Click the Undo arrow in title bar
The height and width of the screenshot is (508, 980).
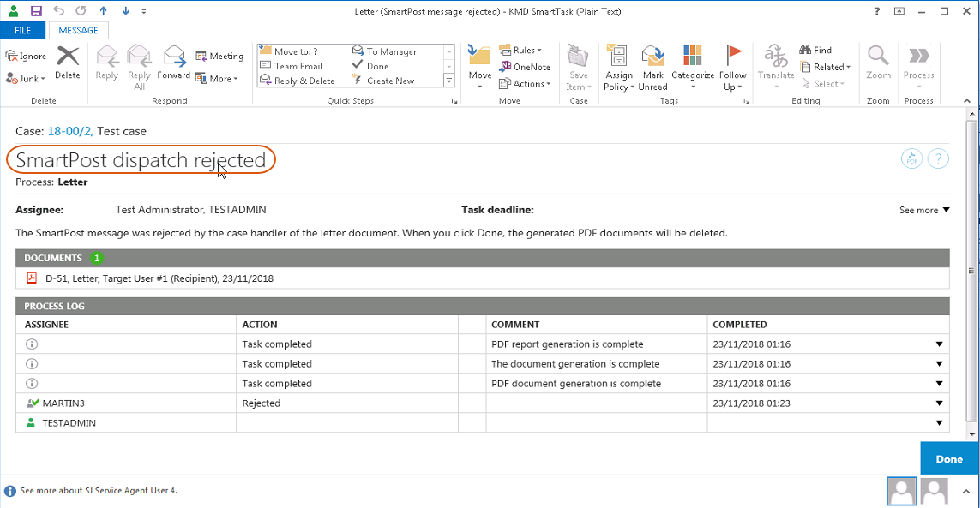click(59, 10)
